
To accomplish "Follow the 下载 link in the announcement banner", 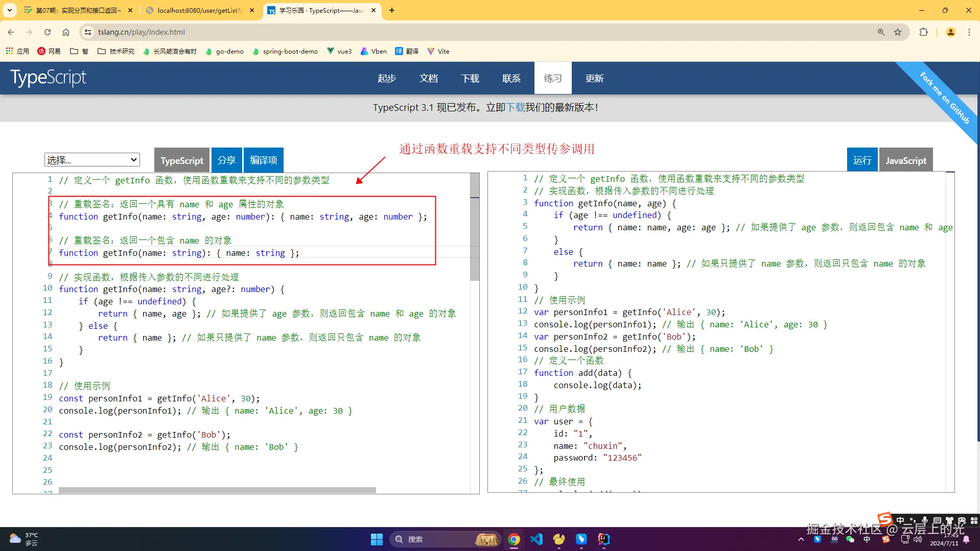I will pos(516,107).
